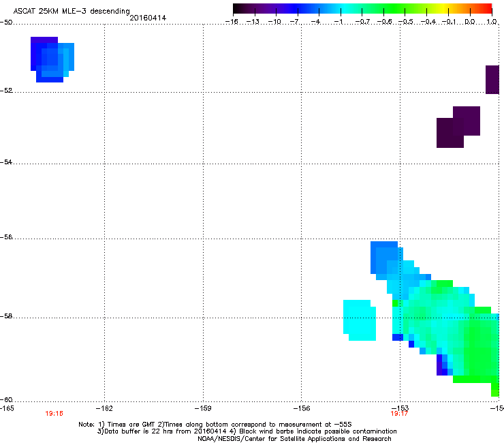Click the 1.0 label on the color scale
The width and height of the screenshot is (504, 443).
[492, 22]
